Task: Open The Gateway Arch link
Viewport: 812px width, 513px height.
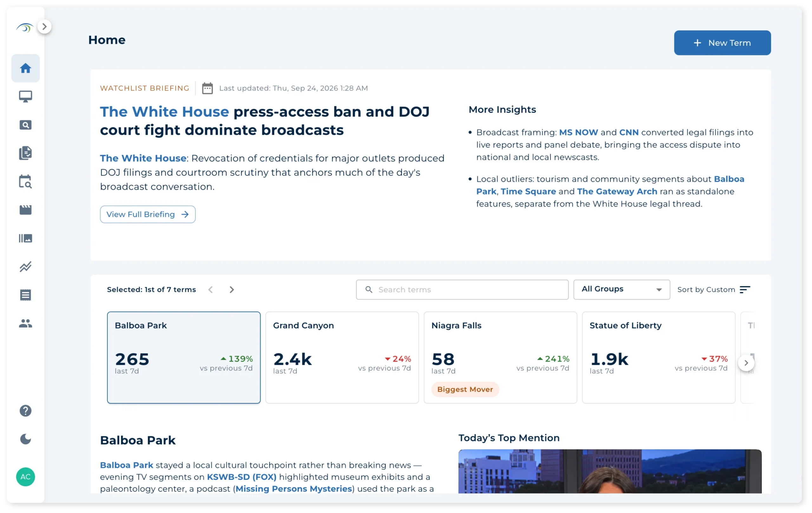Action: coord(617,192)
